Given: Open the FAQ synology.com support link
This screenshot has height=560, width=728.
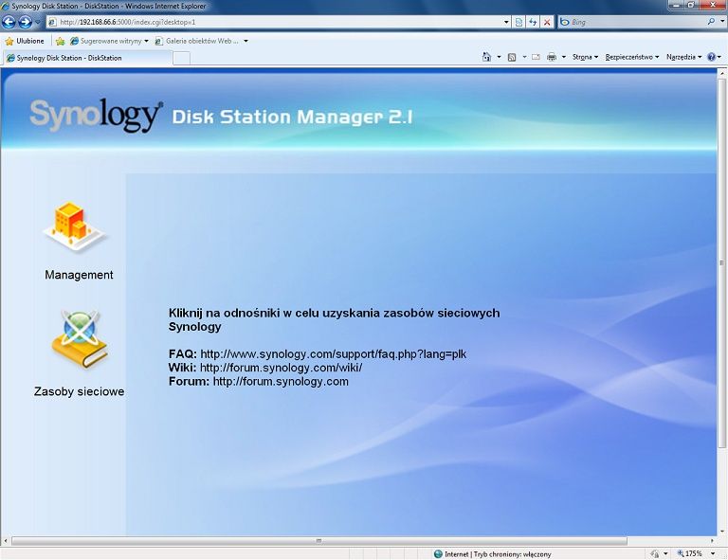Looking at the screenshot, I should (334, 354).
